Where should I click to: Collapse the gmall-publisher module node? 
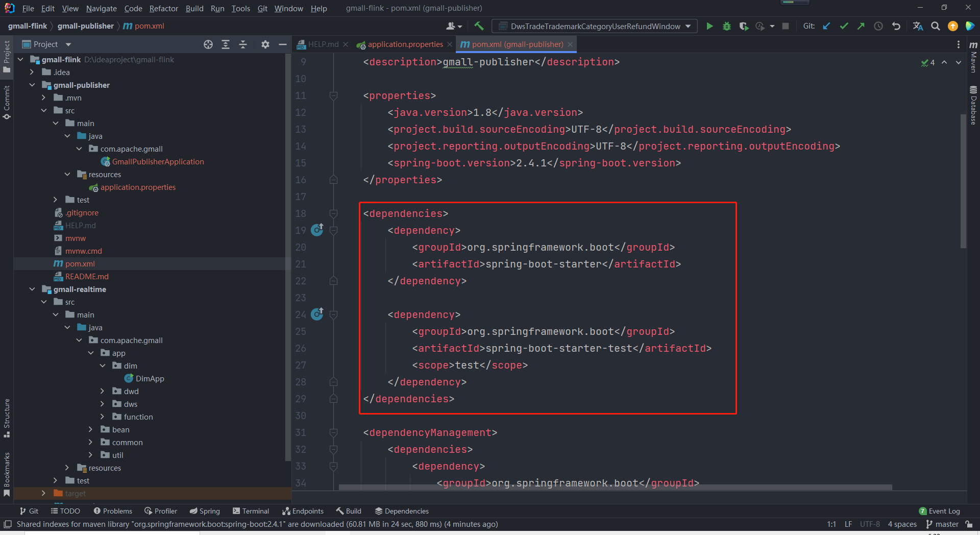[32, 85]
